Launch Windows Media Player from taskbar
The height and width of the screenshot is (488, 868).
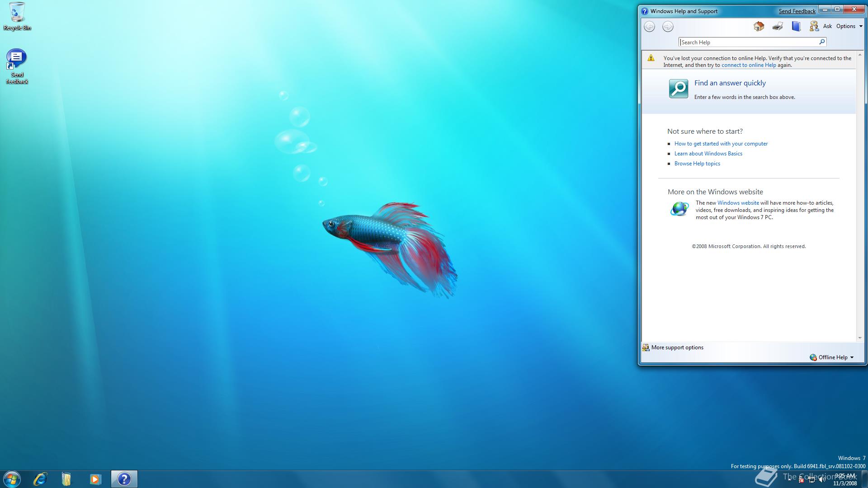95,479
